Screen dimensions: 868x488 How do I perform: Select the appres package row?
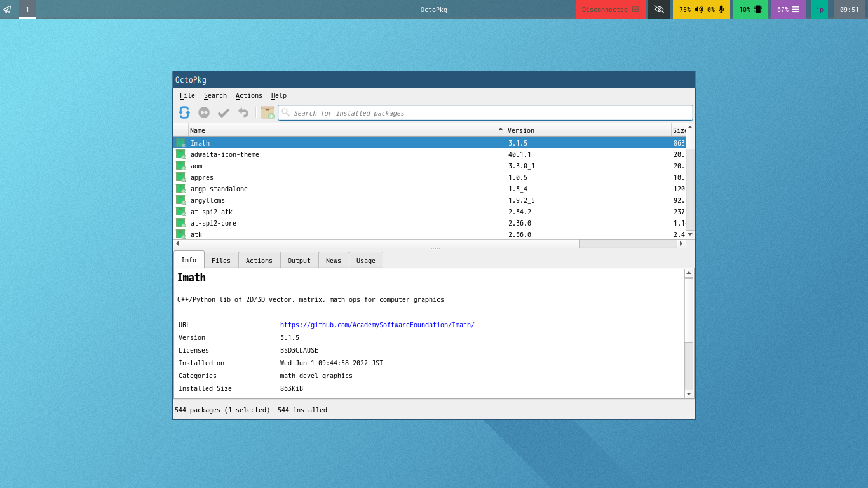pos(430,177)
